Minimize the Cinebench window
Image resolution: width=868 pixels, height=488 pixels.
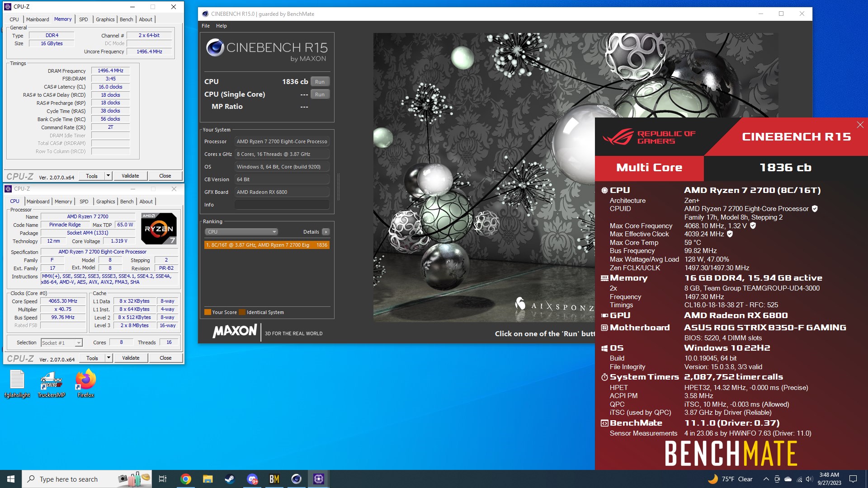click(761, 14)
